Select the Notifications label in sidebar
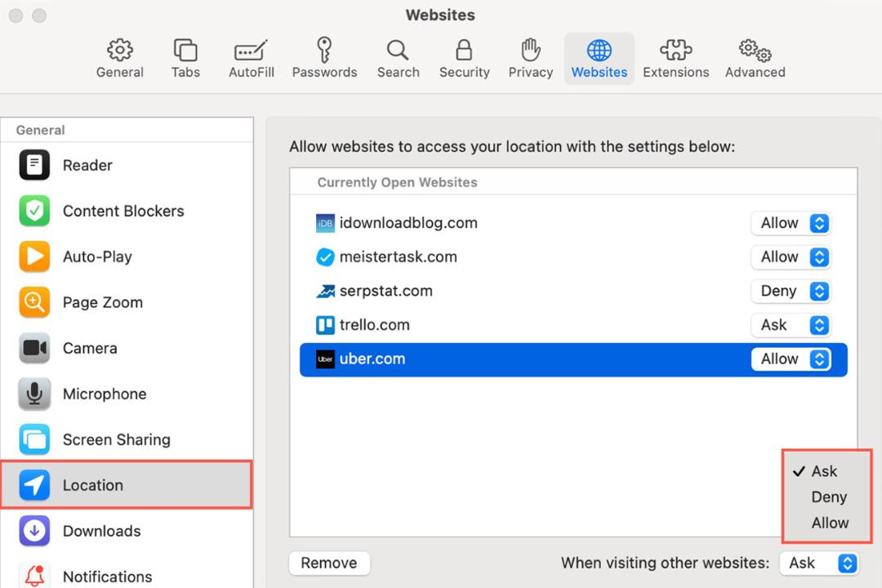Viewport: 882px width, 588px height. (x=108, y=577)
